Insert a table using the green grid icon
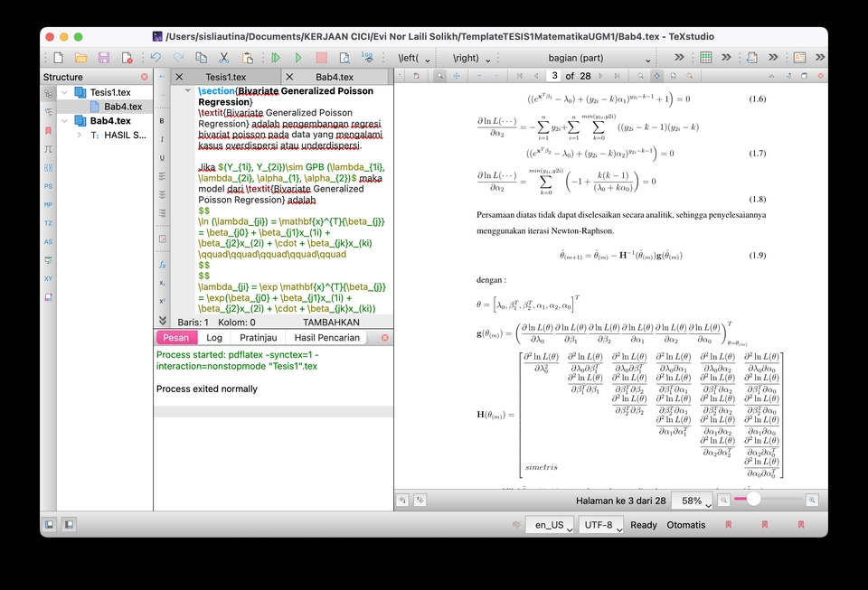 (x=706, y=58)
